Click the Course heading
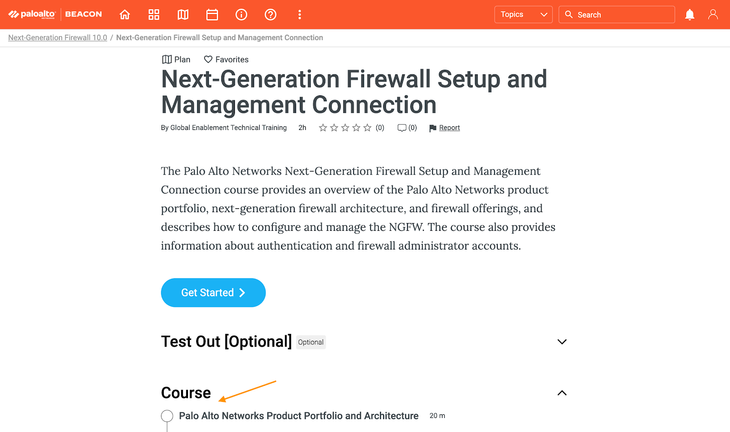Viewport: 730px width, 432px height. tap(186, 393)
